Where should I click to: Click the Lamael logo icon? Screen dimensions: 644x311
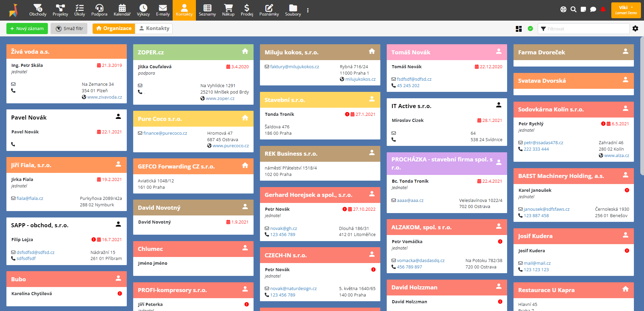click(13, 10)
